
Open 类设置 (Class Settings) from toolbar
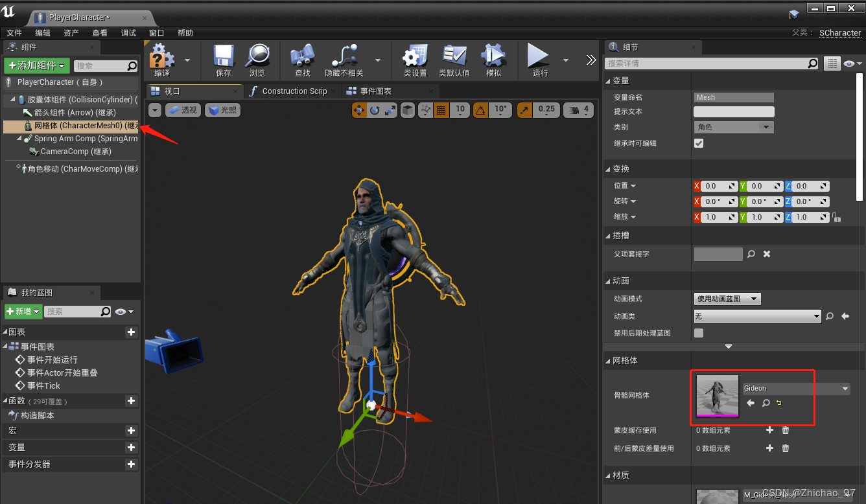pos(415,56)
